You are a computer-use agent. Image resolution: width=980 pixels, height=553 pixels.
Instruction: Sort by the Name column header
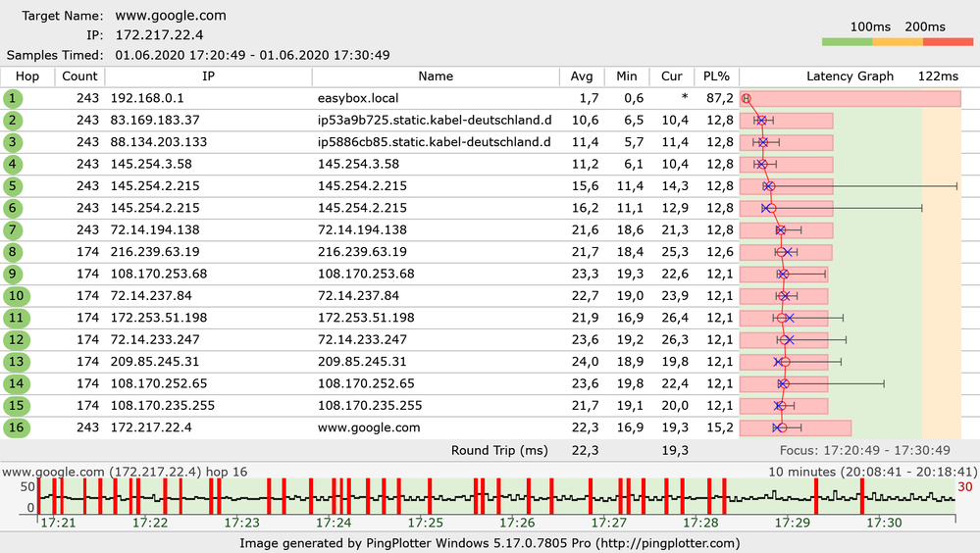[436, 76]
